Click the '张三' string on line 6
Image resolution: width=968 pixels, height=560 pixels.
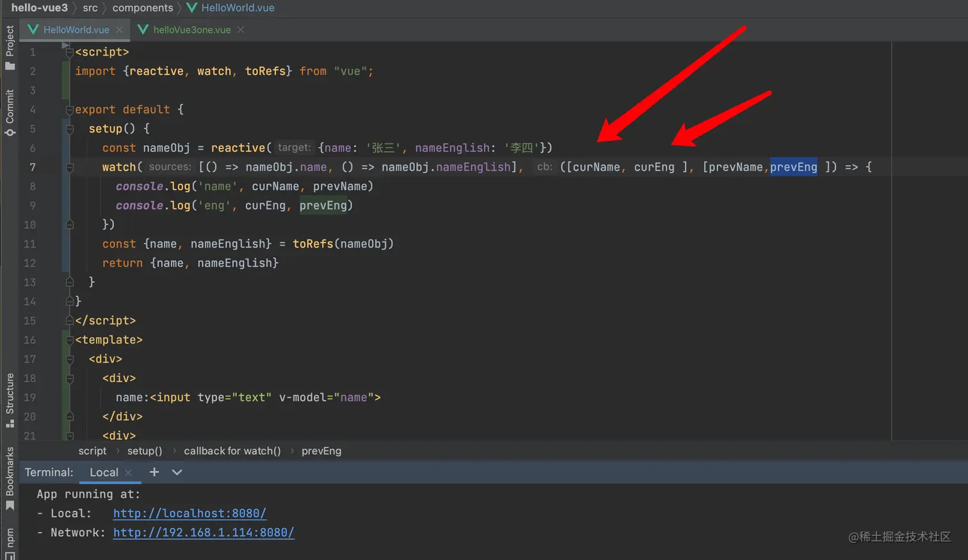[383, 148]
